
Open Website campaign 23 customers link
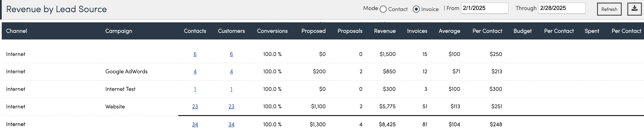pyautogui.click(x=232, y=106)
